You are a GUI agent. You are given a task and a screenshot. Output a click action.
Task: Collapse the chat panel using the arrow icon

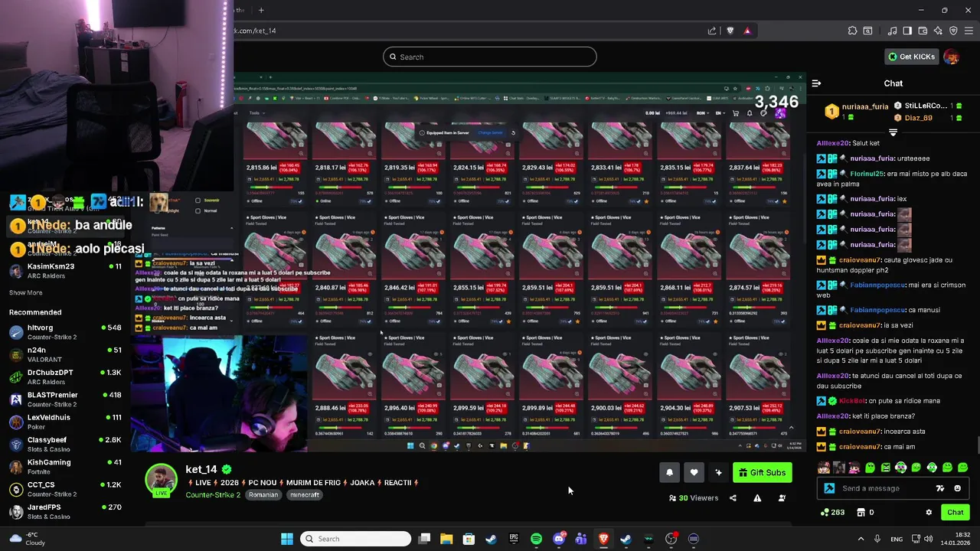816,83
